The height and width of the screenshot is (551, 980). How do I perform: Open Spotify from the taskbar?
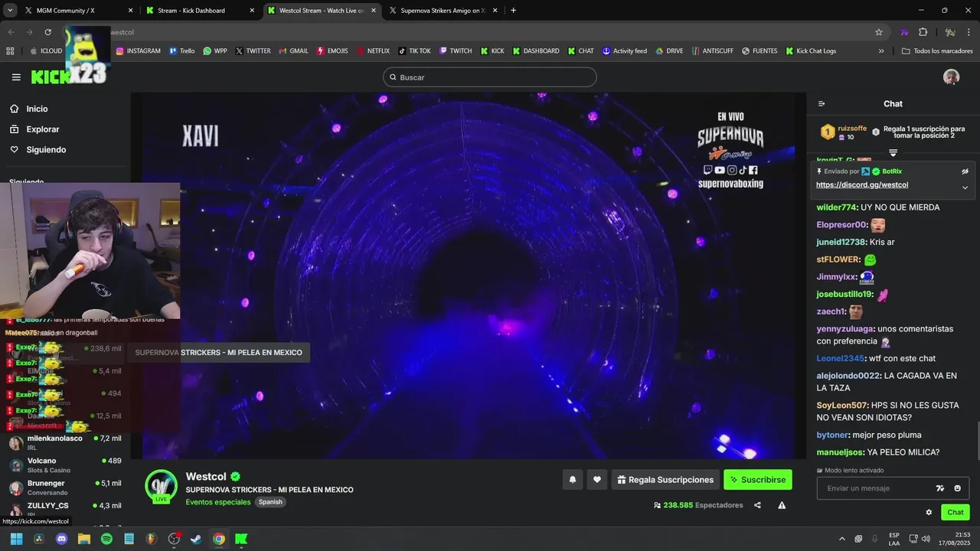[x=106, y=539]
